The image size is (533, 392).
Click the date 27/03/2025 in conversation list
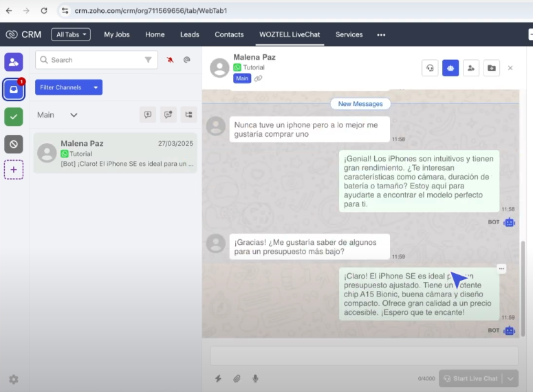(175, 144)
